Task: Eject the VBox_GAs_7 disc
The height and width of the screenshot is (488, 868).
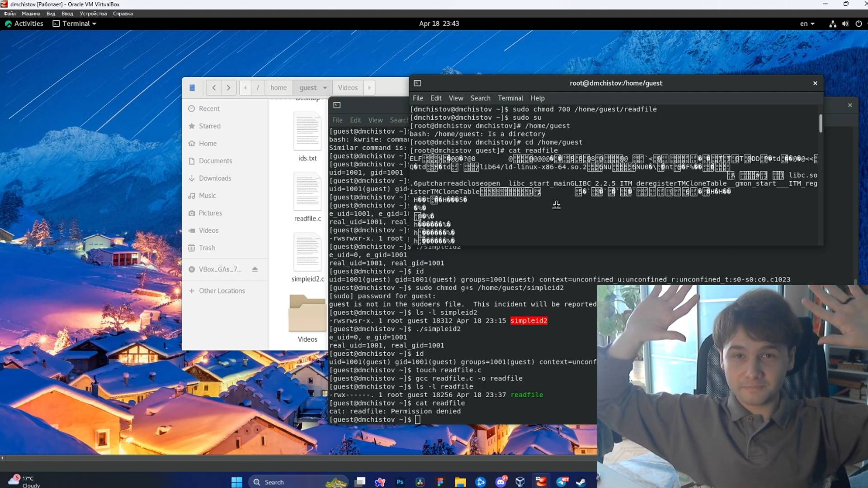Action: (x=255, y=269)
